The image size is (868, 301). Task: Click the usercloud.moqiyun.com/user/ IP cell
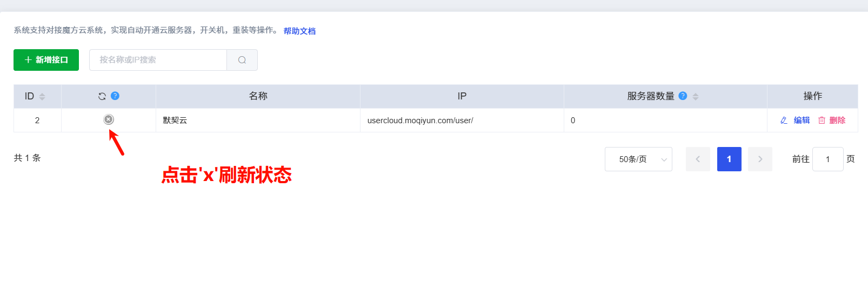click(x=462, y=121)
